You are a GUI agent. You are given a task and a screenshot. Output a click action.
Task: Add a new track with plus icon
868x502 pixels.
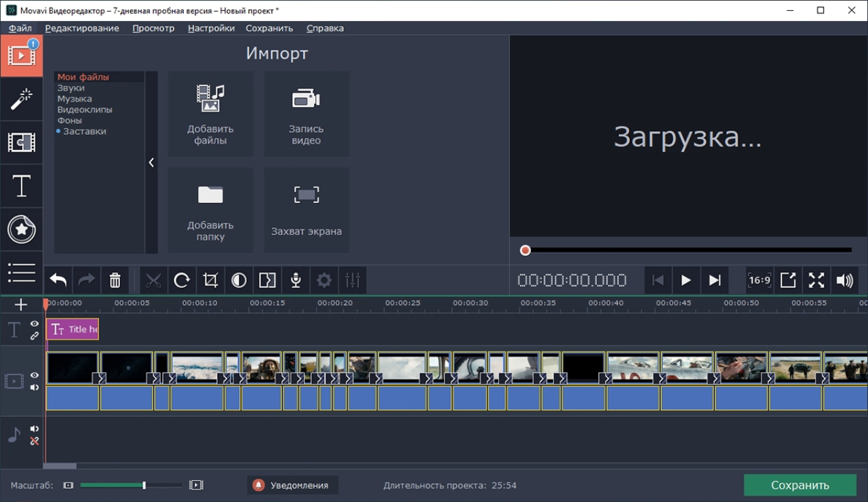click(21, 305)
